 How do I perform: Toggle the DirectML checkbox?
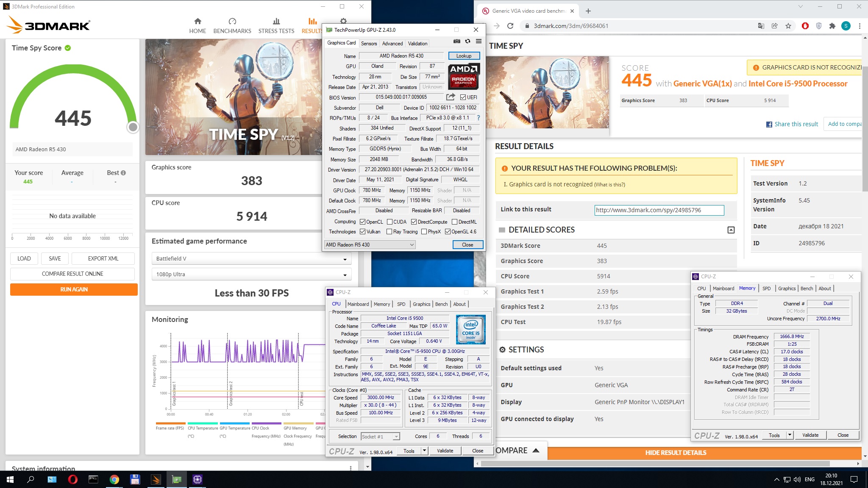(454, 222)
